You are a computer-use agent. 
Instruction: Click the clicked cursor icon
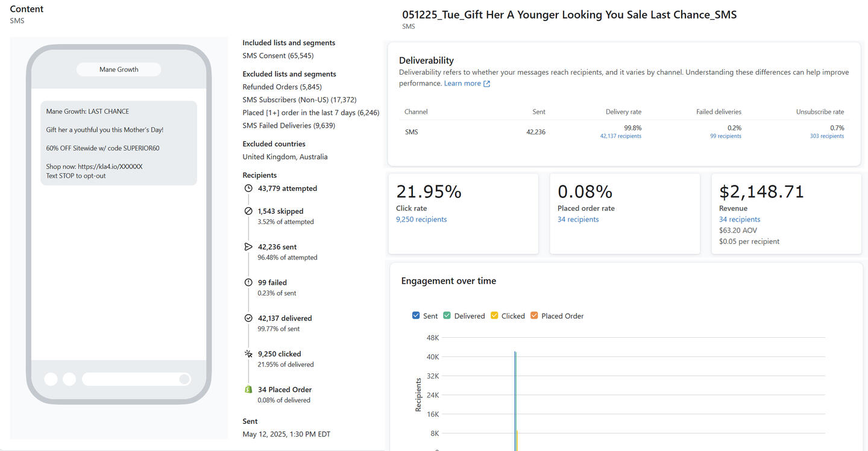[x=248, y=354]
